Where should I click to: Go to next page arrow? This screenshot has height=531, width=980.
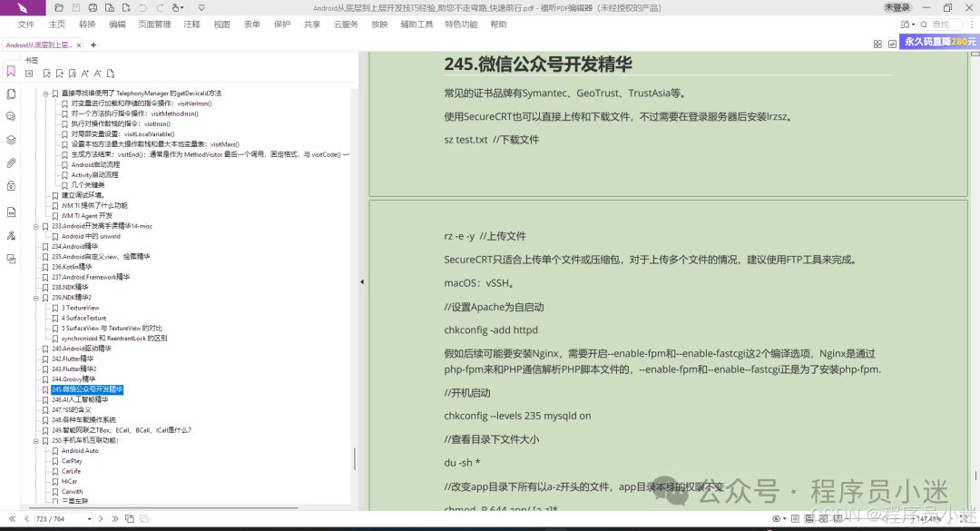pyautogui.click(x=101, y=519)
